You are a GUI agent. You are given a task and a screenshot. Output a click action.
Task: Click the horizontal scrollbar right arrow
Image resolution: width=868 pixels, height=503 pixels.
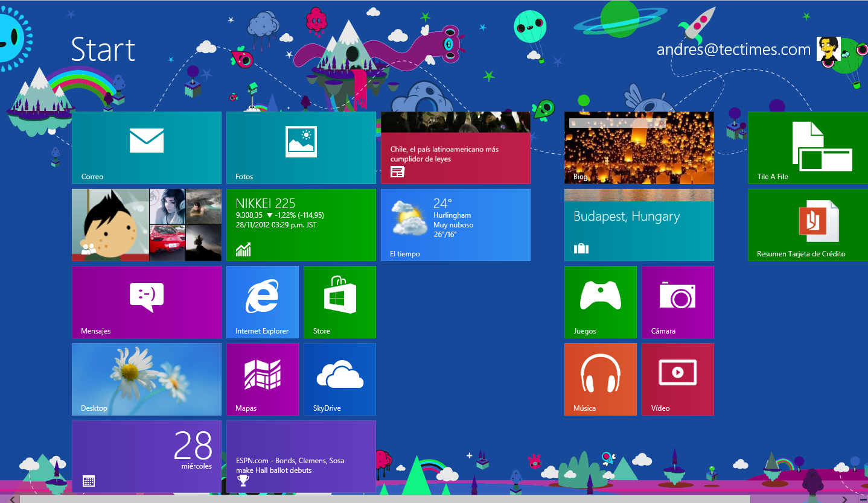pos(844,499)
